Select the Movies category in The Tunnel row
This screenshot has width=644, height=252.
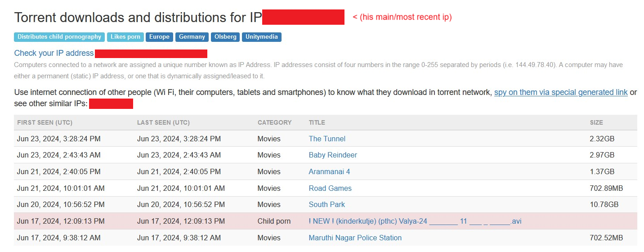(269, 139)
